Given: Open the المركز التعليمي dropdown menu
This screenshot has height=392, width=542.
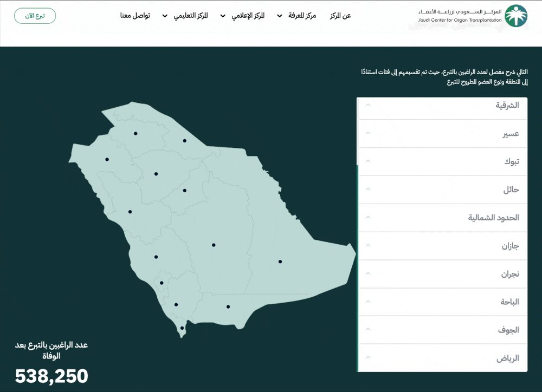Looking at the screenshot, I should point(185,16).
